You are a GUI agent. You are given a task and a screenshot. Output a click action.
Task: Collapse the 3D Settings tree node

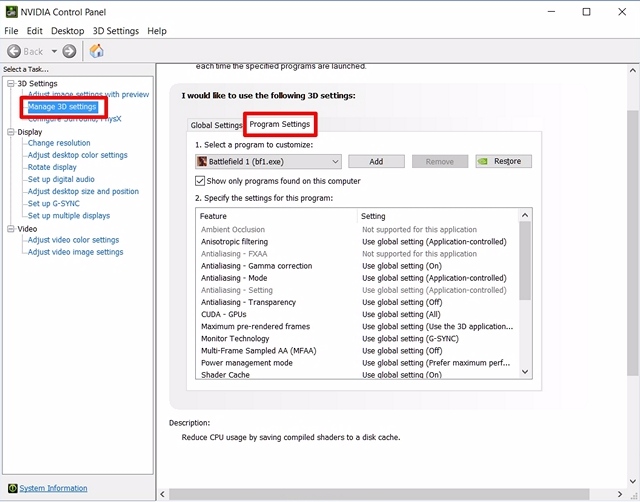tap(11, 84)
